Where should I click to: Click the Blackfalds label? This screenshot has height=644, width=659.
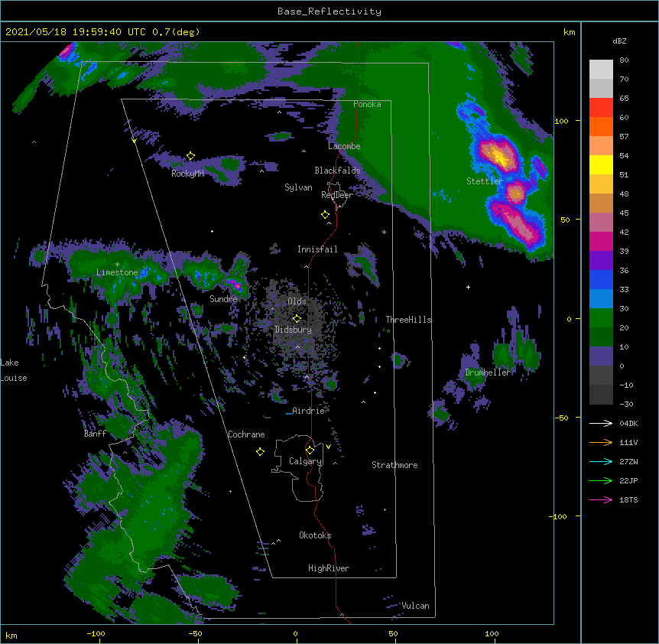(337, 171)
